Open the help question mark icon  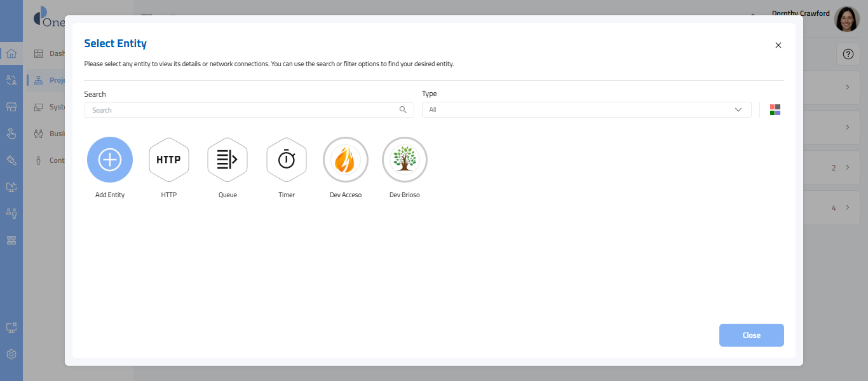(x=848, y=55)
